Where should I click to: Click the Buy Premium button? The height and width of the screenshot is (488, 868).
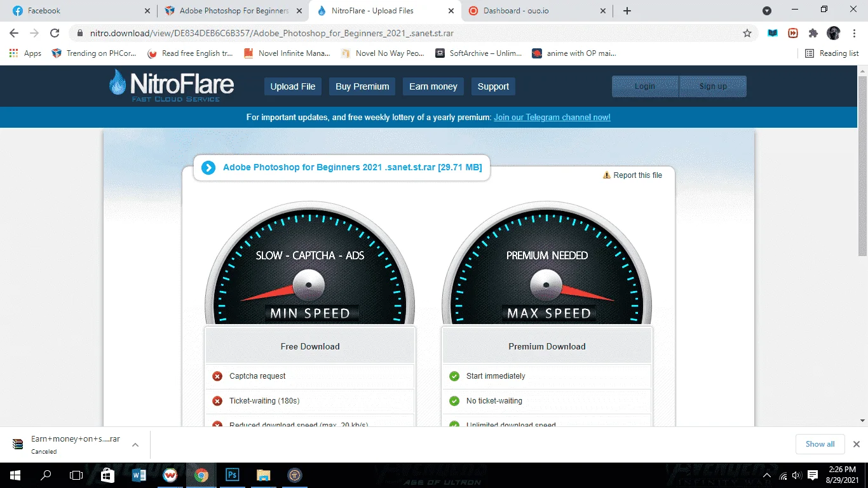(362, 86)
